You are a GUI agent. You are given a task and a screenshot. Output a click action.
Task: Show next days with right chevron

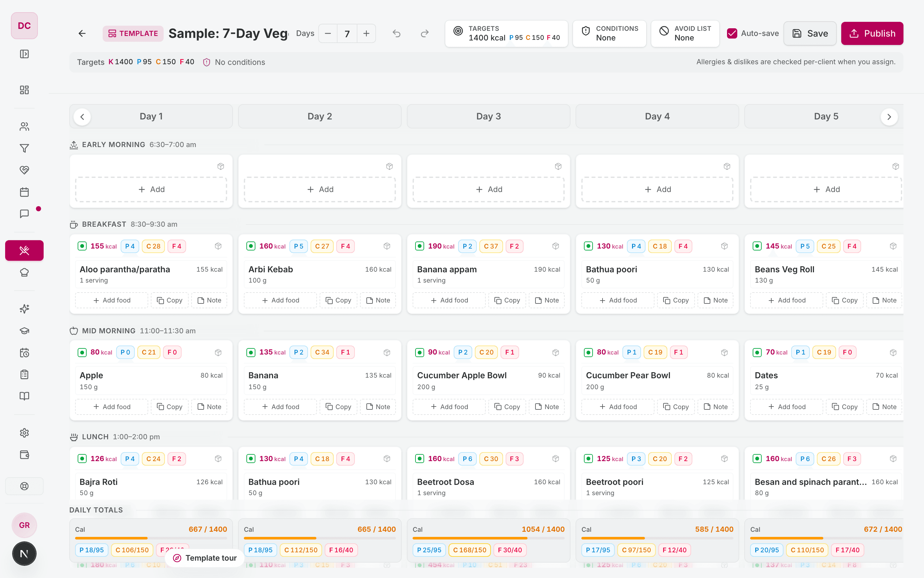click(889, 117)
